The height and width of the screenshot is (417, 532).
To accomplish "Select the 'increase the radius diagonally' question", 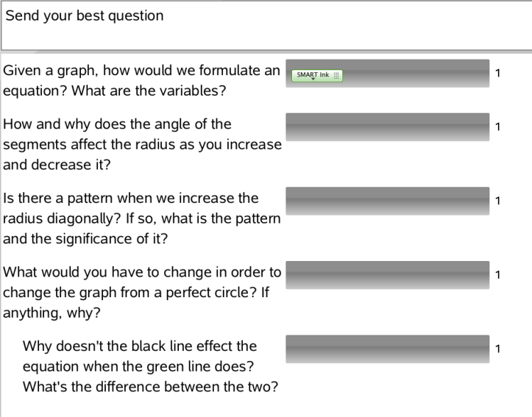I will pyautogui.click(x=142, y=218).
